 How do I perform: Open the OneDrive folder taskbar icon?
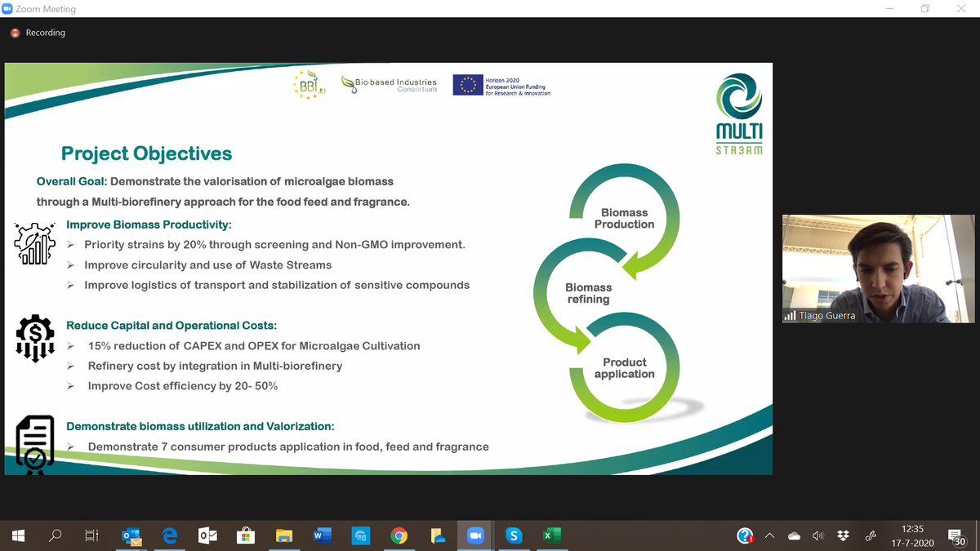(437, 535)
